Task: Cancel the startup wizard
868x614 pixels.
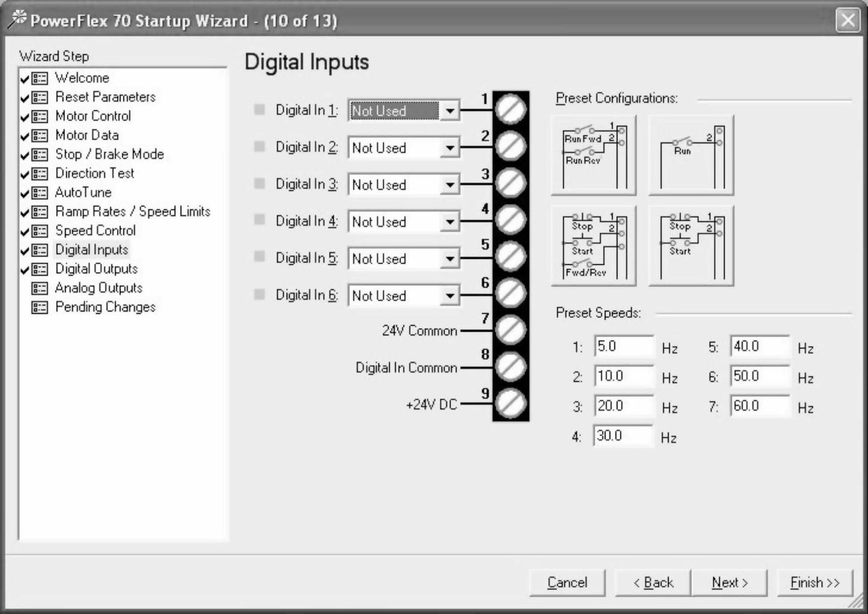Action: coord(567,583)
